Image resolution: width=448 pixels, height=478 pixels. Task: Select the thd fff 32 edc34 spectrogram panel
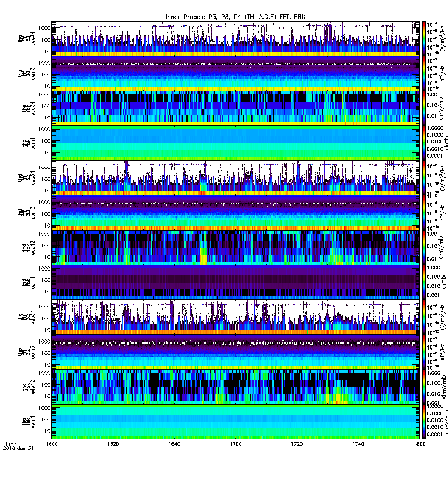coord(235,177)
